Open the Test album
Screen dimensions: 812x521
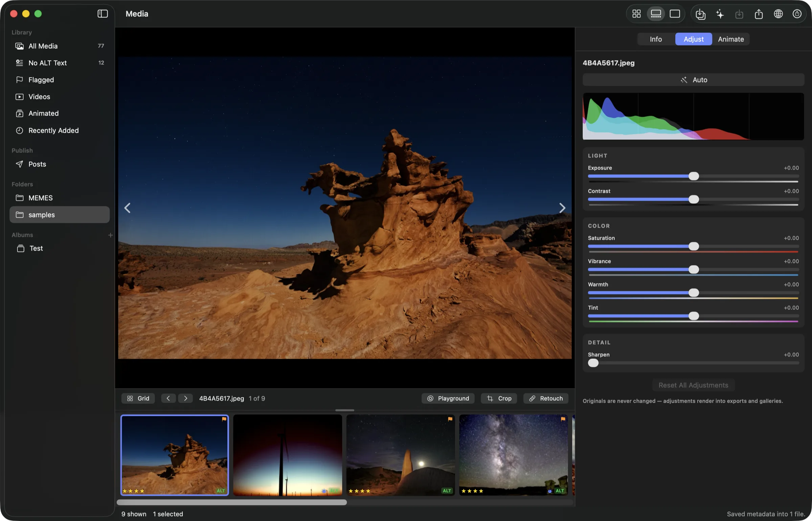pyautogui.click(x=60, y=248)
